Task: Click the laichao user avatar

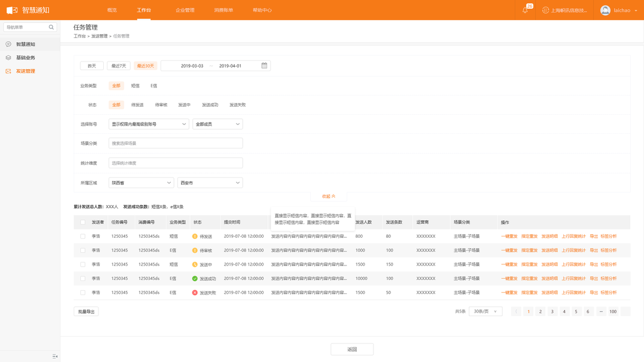Action: pos(605,10)
